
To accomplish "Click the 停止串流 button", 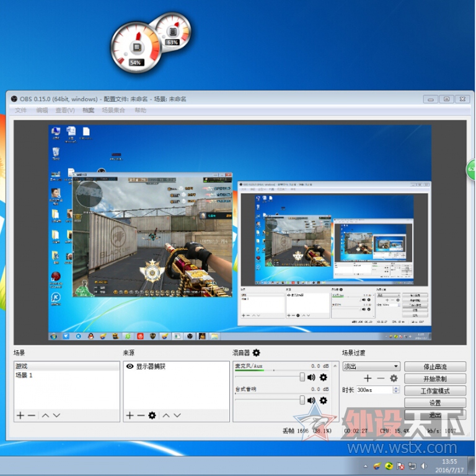I will tap(435, 366).
